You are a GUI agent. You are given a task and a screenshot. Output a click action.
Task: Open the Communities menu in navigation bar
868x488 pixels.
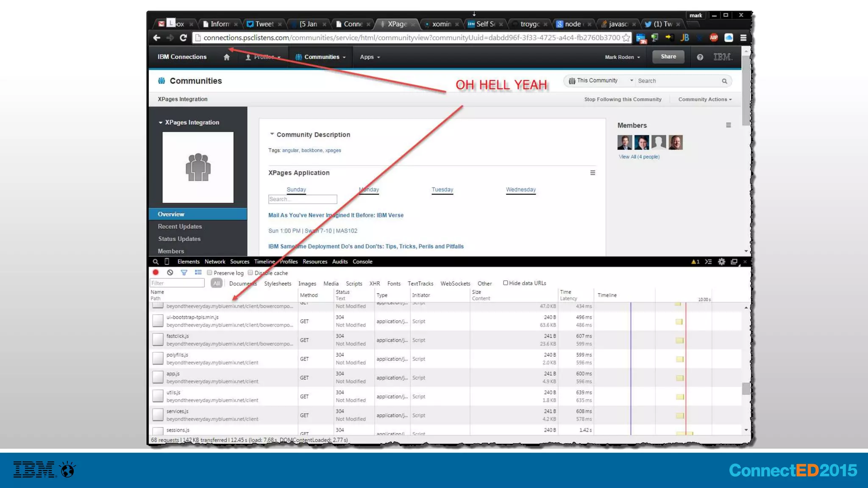point(321,57)
